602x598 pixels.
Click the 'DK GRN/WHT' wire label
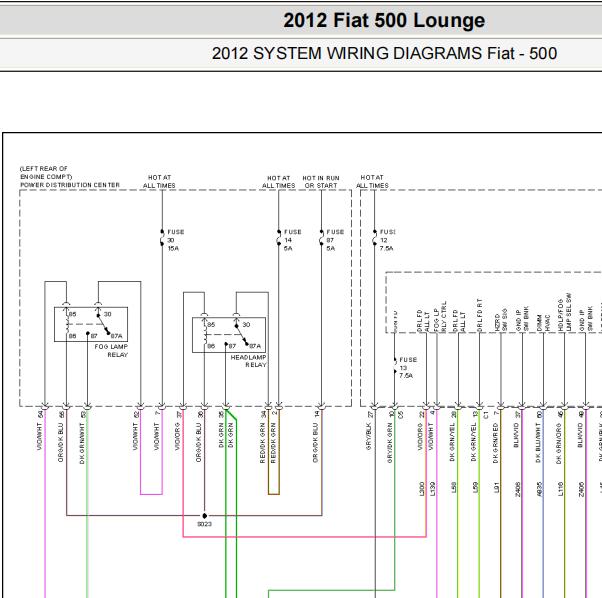pyautogui.click(x=82, y=443)
